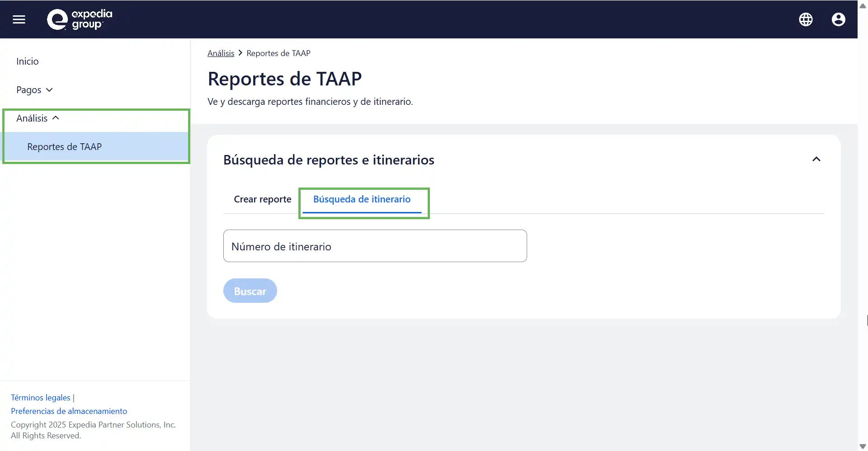868x451 pixels.
Task: Open Preferencias de almacenamiento link
Action: click(x=69, y=411)
